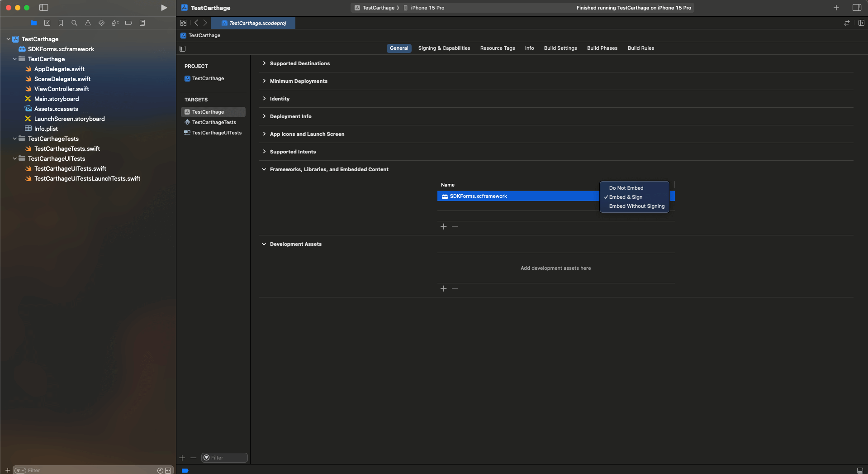This screenshot has height=474, width=868.
Task: Open the Report navigator
Action: click(x=142, y=23)
